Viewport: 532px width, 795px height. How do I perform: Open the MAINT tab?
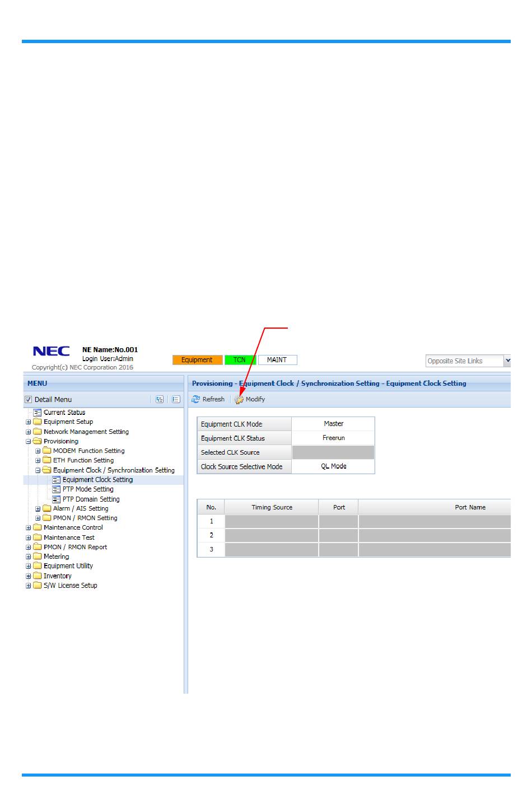coord(277,360)
